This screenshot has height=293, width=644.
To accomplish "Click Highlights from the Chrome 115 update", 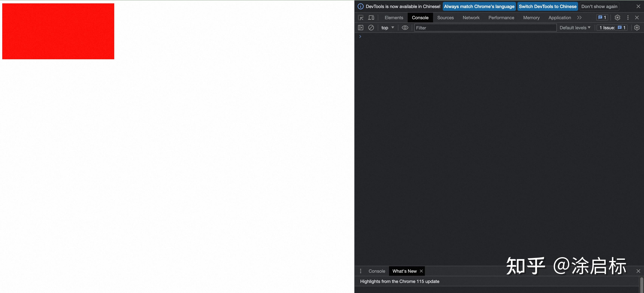I will (399, 281).
